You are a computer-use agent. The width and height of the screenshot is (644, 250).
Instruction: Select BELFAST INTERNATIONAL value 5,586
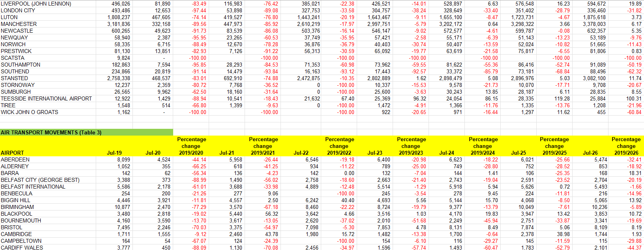pyautogui.click(x=124, y=187)
